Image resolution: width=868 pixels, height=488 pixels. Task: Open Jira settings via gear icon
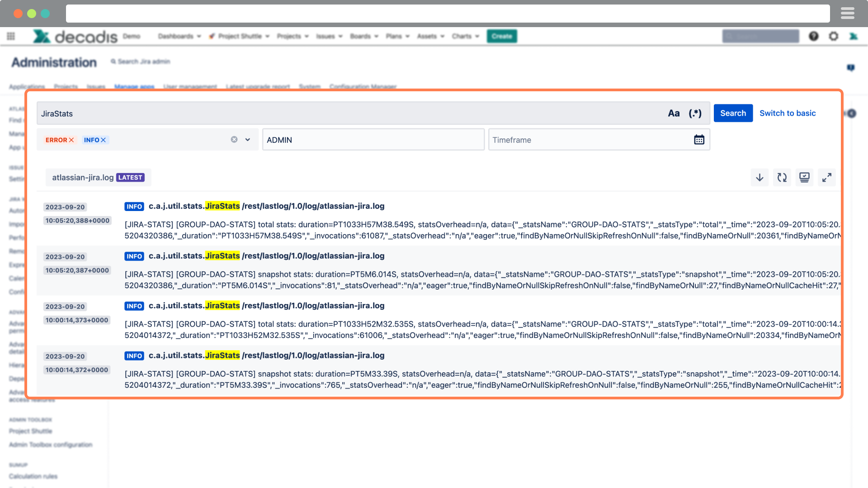[x=834, y=36]
